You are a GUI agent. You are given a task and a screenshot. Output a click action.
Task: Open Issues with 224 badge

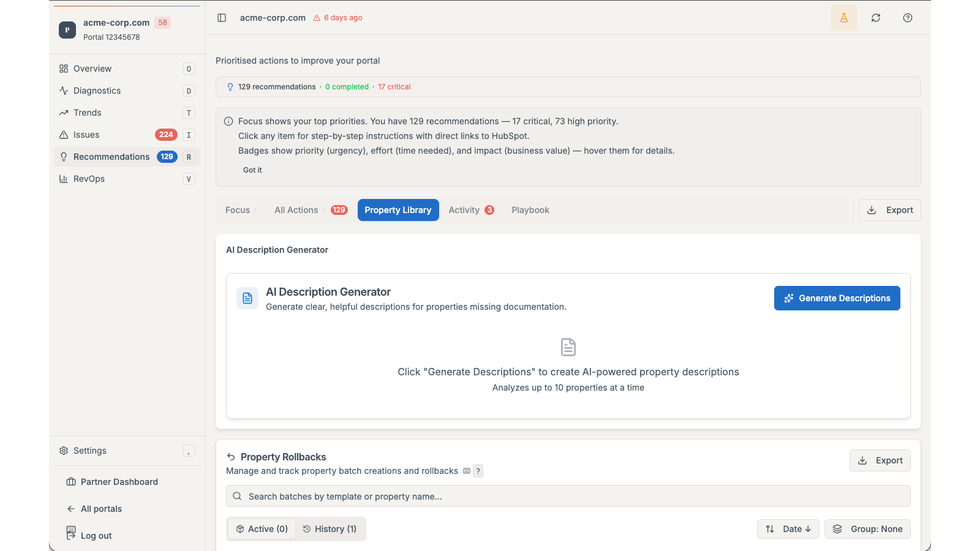127,135
